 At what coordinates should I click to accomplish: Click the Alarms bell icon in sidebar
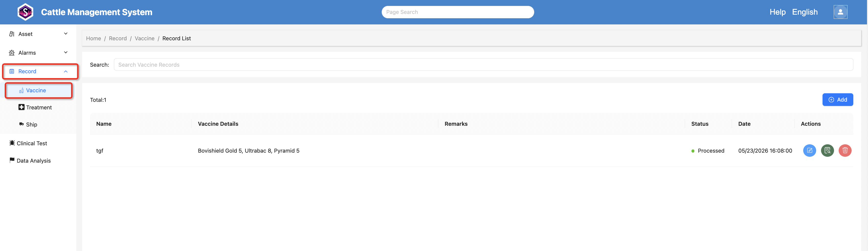tap(12, 52)
